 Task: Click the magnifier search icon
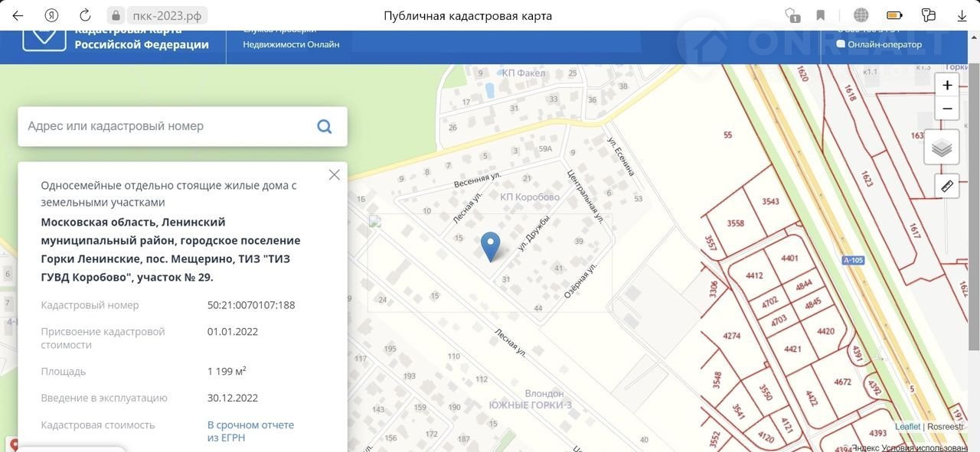tap(324, 126)
